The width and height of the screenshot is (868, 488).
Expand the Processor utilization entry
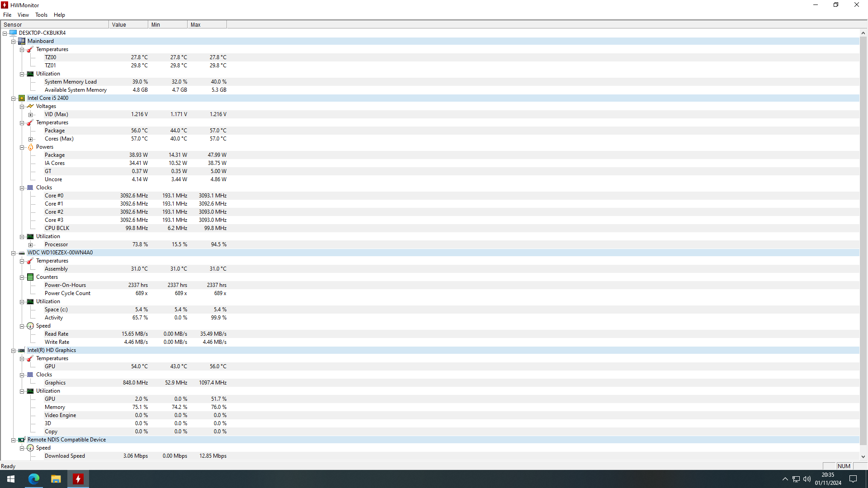pyautogui.click(x=31, y=245)
